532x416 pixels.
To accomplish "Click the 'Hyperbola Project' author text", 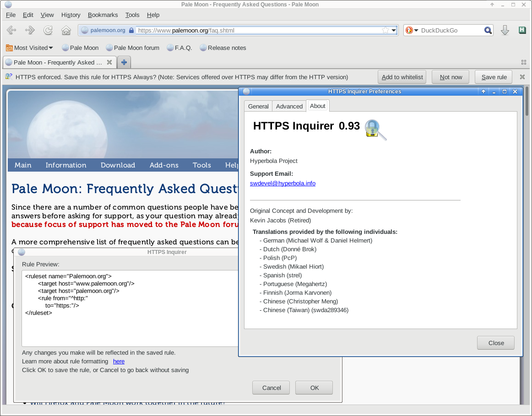I will tap(273, 161).
